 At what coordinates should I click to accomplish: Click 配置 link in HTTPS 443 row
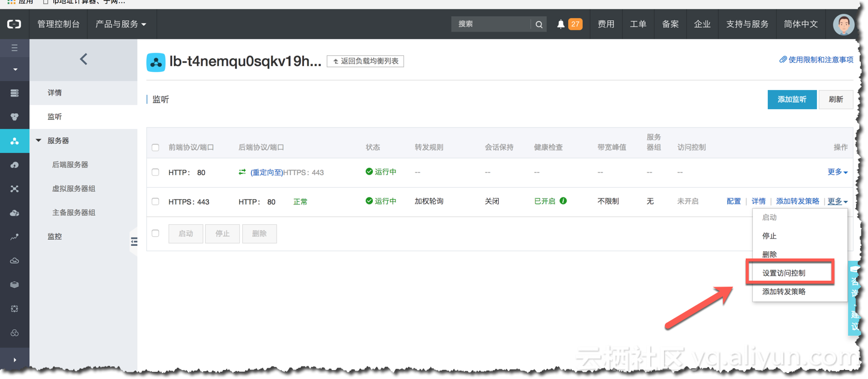point(734,201)
